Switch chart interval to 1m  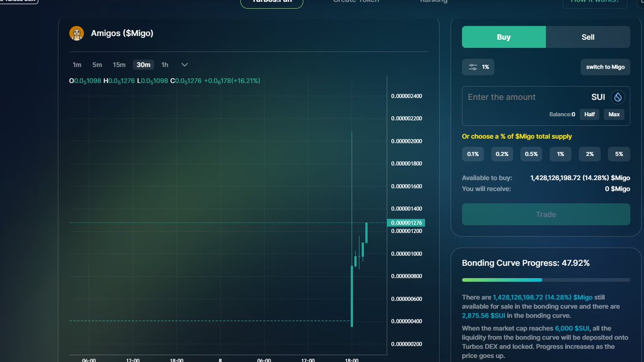[77, 65]
